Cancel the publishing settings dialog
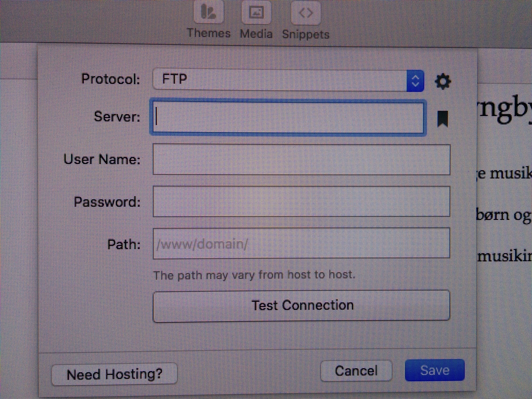532x399 pixels. click(x=356, y=371)
